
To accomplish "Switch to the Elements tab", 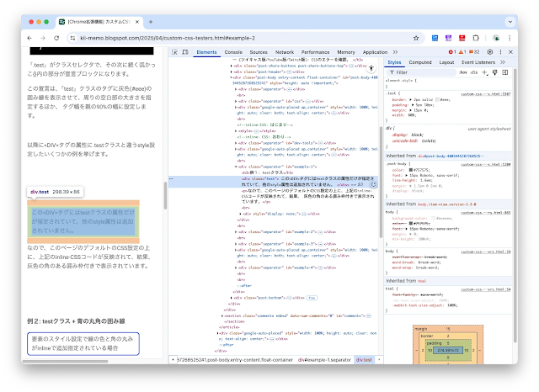I will click(x=206, y=52).
